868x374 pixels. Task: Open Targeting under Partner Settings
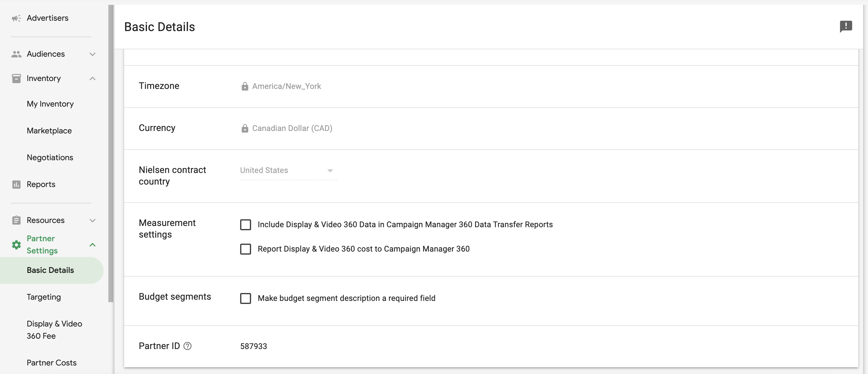coord(44,297)
